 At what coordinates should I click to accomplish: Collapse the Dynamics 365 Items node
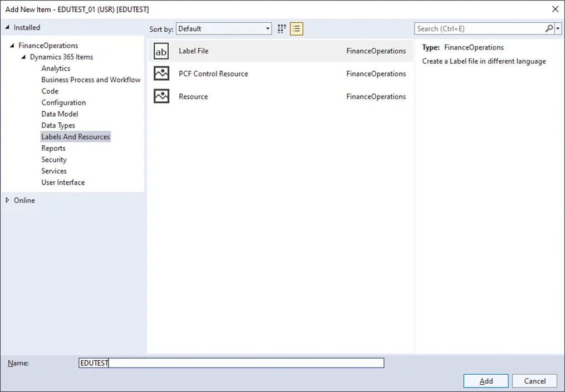(24, 57)
